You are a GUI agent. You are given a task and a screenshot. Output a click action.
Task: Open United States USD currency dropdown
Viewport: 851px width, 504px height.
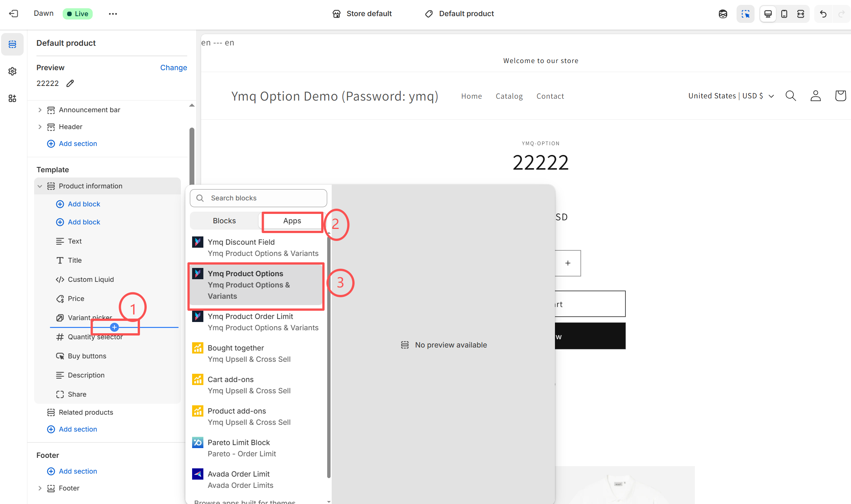click(731, 96)
